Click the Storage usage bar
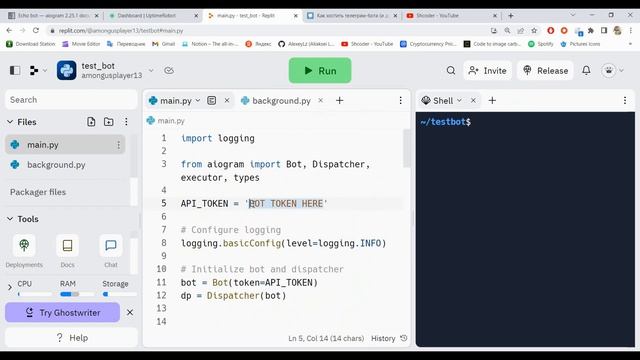This screenshot has width=640, height=360. point(120,294)
